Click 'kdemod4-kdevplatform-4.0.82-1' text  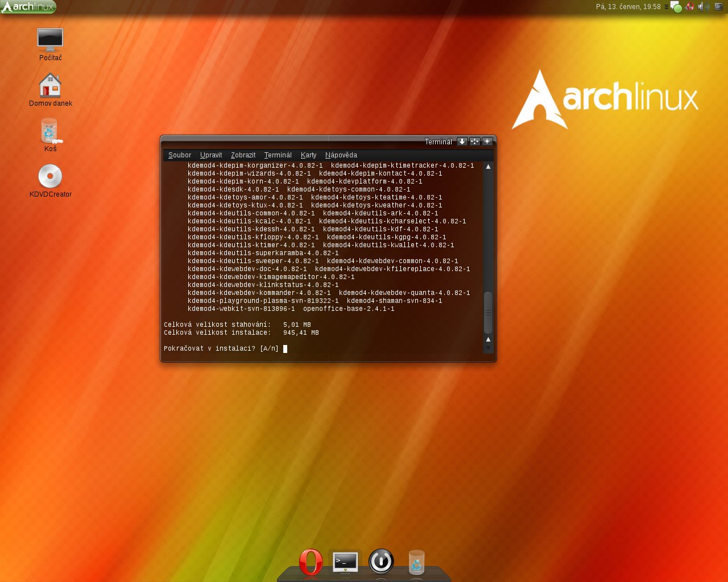click(x=365, y=182)
